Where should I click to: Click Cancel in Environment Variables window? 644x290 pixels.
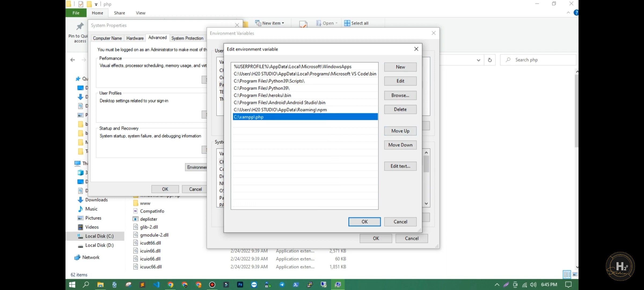tap(412, 238)
